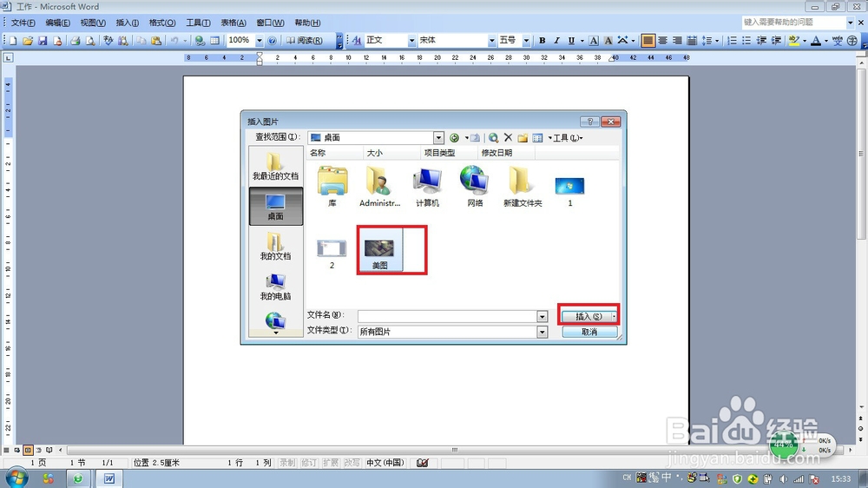Click the Print icon in the toolbar

point(76,41)
